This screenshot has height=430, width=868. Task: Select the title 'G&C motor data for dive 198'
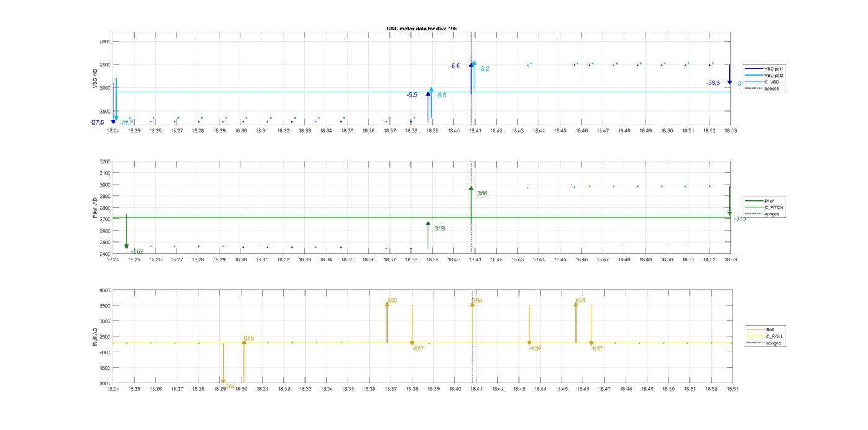tap(422, 29)
